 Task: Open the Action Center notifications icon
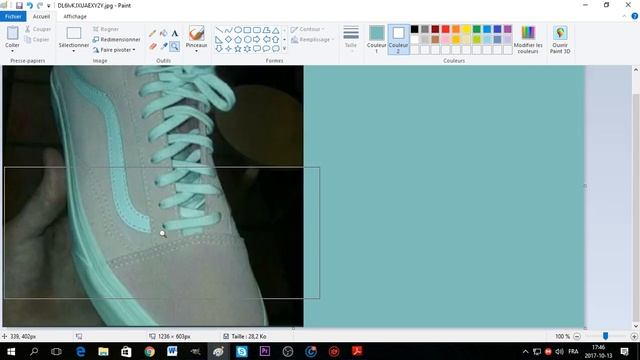(x=624, y=351)
